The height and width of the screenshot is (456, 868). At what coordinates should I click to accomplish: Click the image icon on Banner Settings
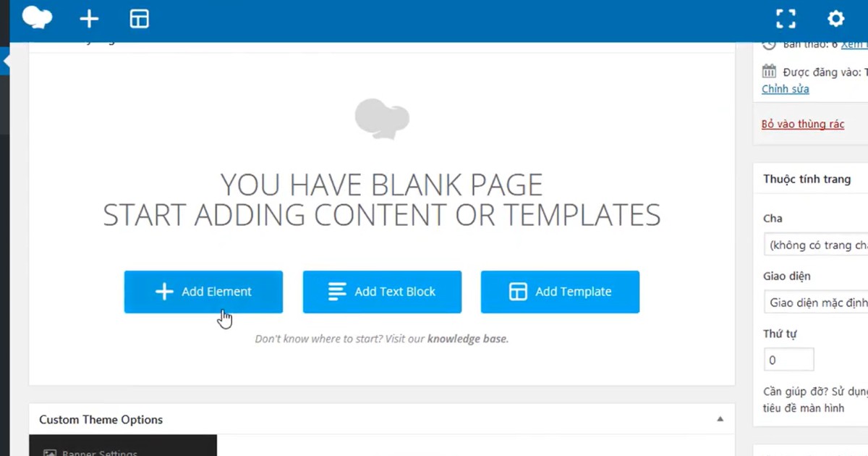tap(49, 452)
